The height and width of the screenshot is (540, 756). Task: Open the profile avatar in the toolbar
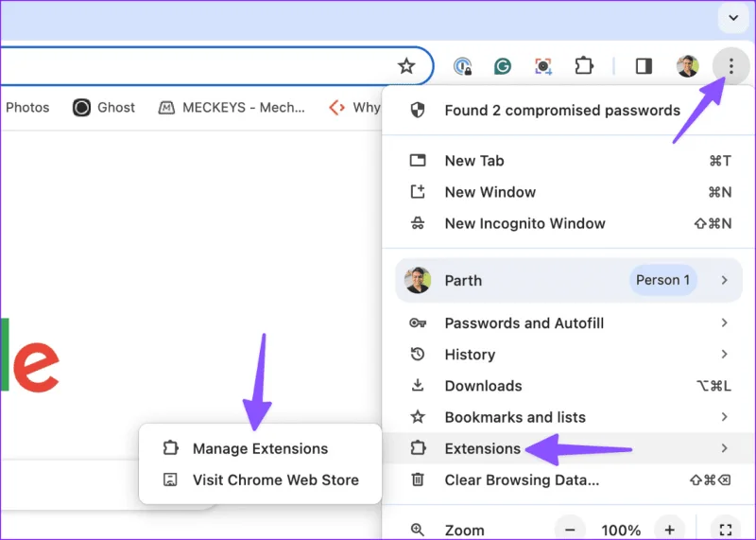point(688,66)
